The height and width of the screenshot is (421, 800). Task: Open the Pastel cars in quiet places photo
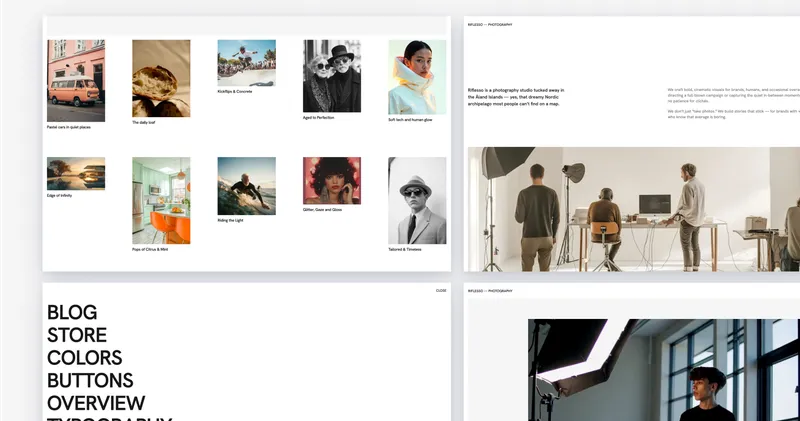click(x=76, y=80)
